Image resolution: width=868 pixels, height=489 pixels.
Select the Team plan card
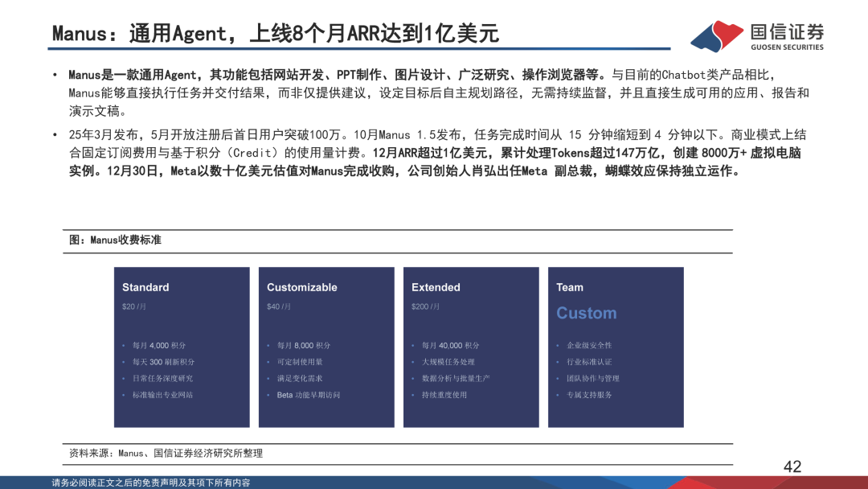[x=616, y=347]
